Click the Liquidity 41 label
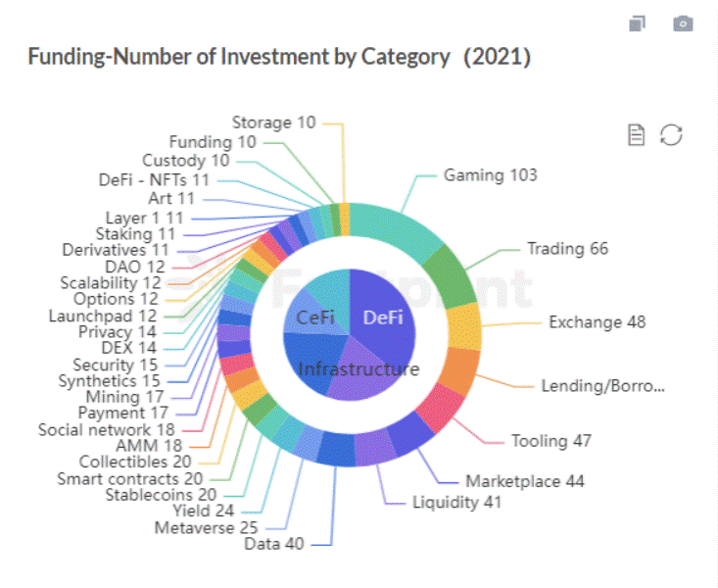Image resolution: width=718 pixels, height=588 pixels. [x=456, y=502]
